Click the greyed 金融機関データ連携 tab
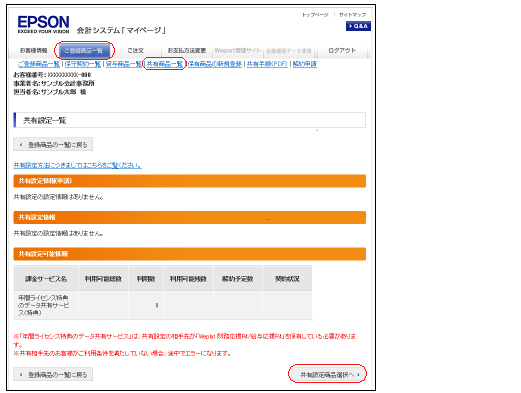 289,51
